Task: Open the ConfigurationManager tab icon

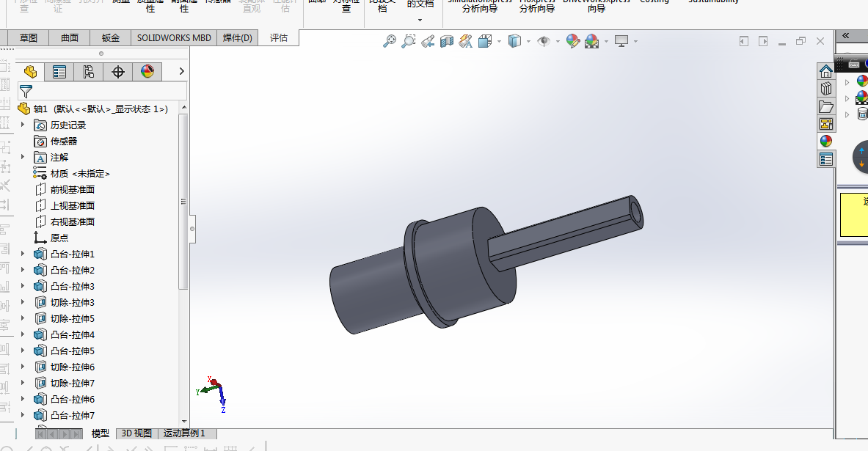Action: pyautogui.click(x=89, y=71)
